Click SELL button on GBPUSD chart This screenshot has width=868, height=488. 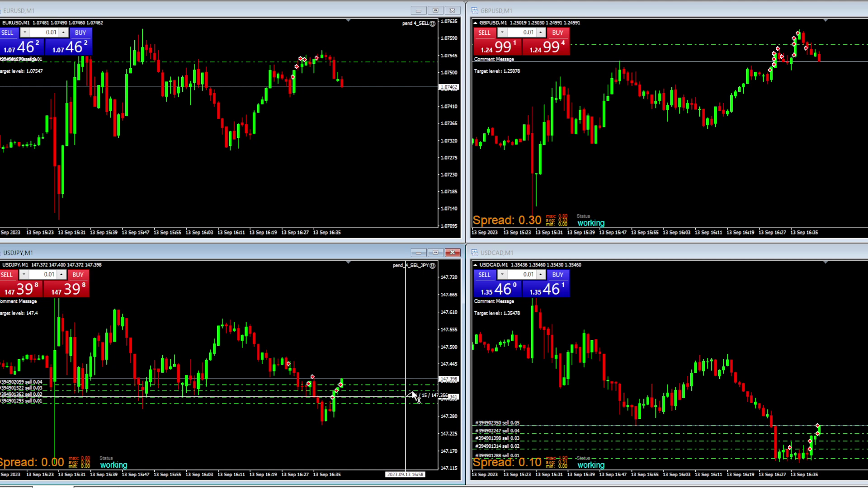pyautogui.click(x=485, y=33)
